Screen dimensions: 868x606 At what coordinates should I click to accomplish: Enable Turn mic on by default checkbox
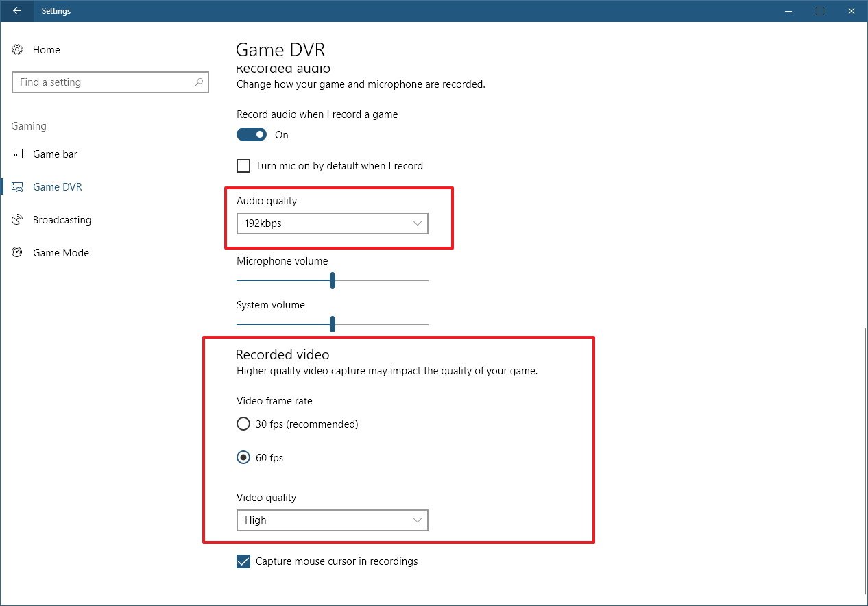[x=243, y=166]
